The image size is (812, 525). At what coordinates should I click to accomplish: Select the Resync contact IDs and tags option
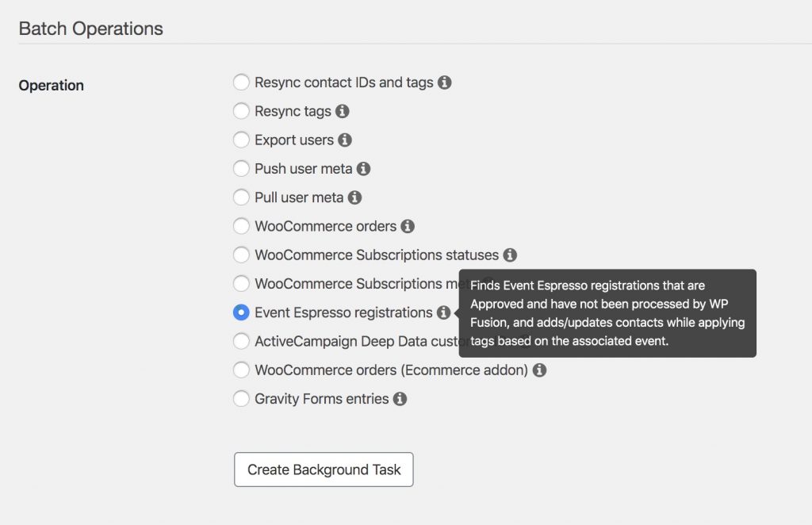point(241,82)
